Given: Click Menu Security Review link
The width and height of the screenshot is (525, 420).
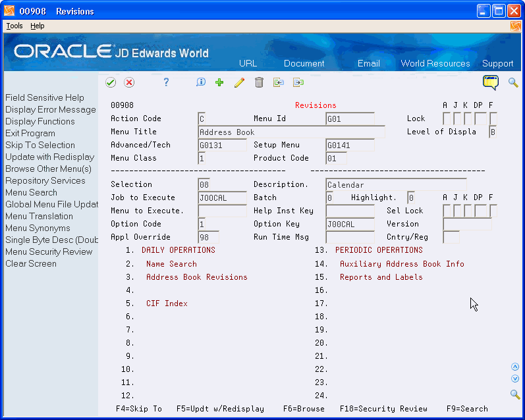Looking at the screenshot, I should click(49, 251).
